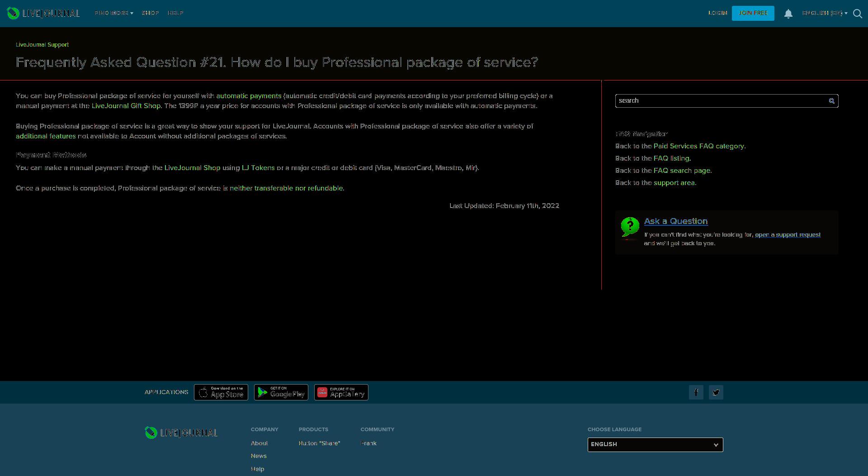Image resolution: width=868 pixels, height=476 pixels.
Task: Open the English (EN) language dropdown in the header
Action: [825, 13]
